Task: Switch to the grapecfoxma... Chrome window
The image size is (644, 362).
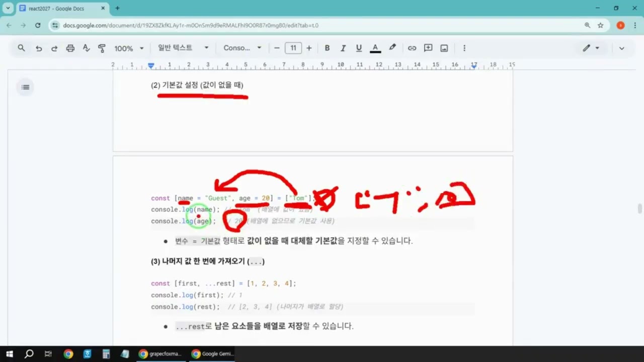Action: tap(160, 354)
